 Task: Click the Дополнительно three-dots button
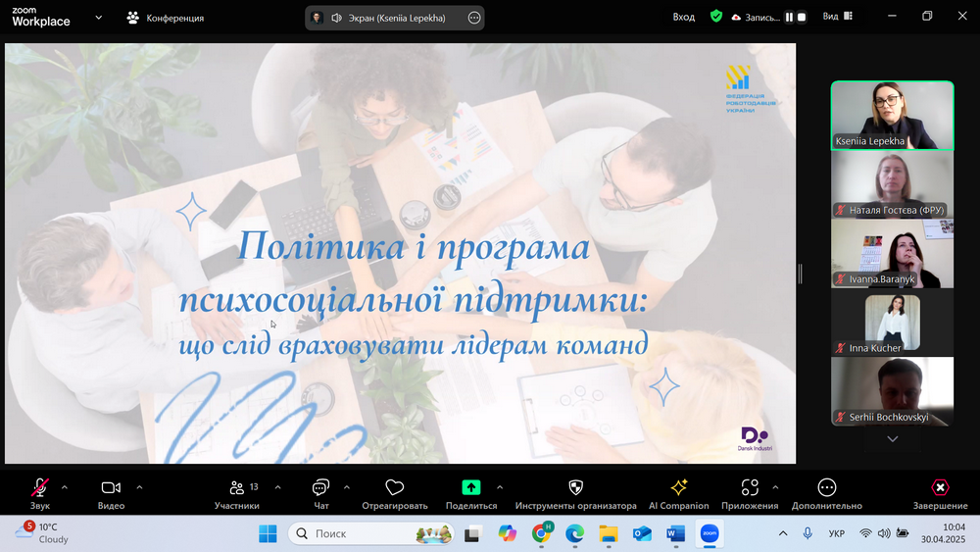[x=827, y=488]
